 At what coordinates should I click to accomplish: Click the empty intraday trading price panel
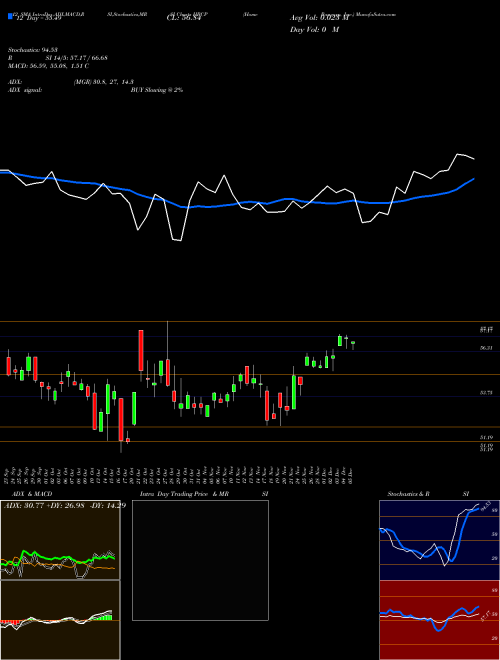click(200, 560)
